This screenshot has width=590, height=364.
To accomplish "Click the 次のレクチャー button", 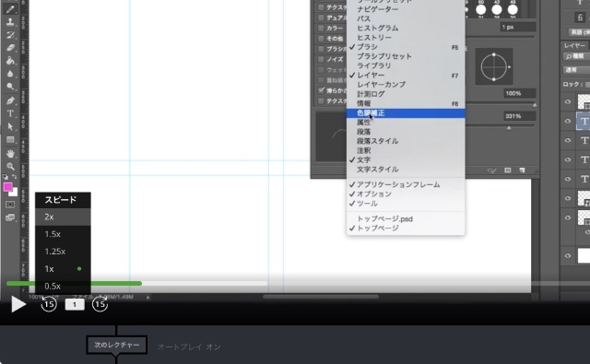I will pos(117,345).
